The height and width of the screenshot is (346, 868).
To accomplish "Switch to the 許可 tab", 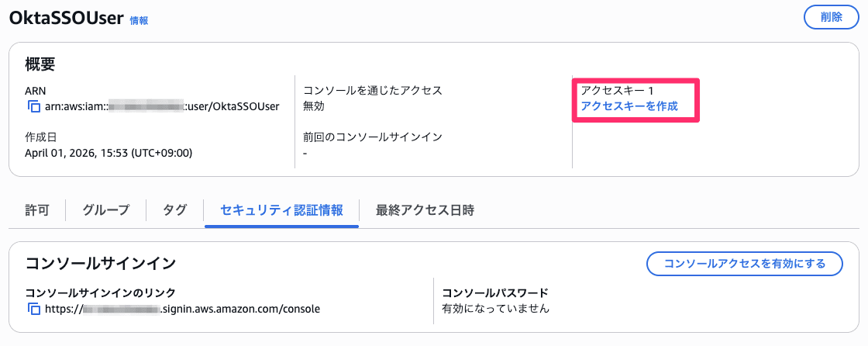I will coord(37,209).
